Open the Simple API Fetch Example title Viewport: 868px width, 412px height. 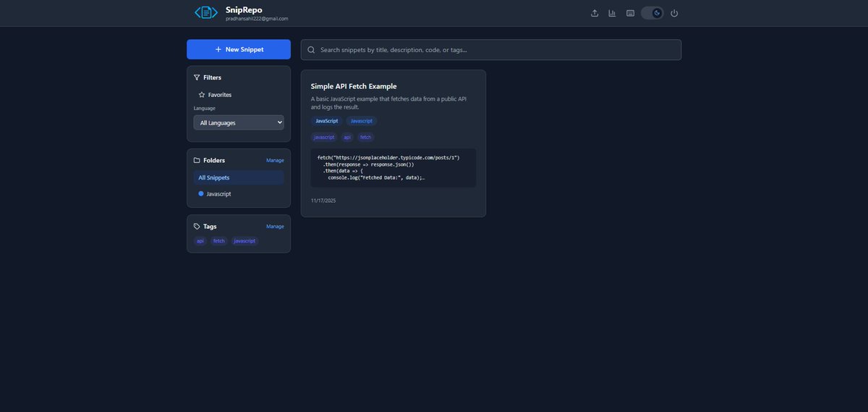tap(354, 86)
